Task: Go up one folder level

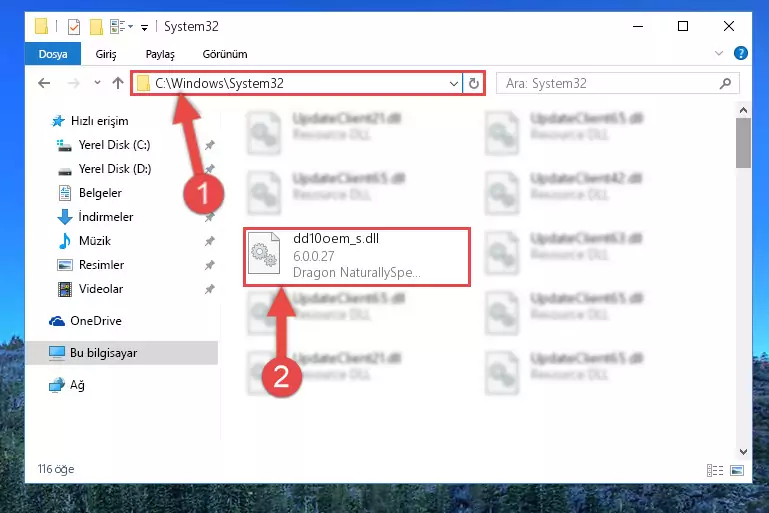Action: (x=118, y=83)
